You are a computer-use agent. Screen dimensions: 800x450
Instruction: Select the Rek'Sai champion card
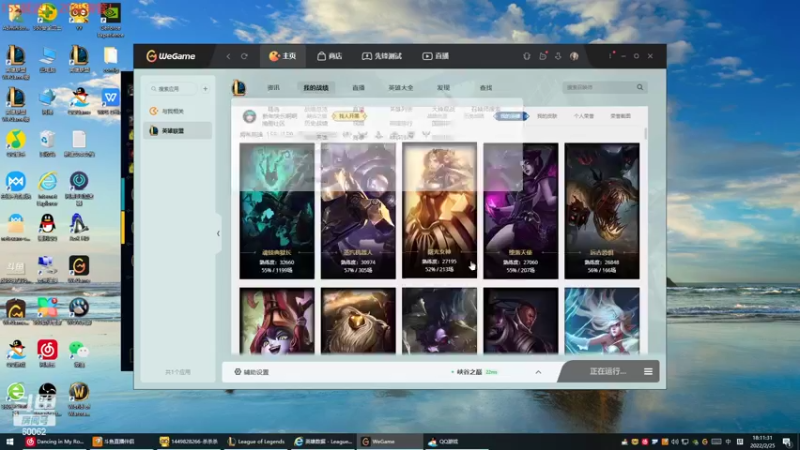[602, 211]
